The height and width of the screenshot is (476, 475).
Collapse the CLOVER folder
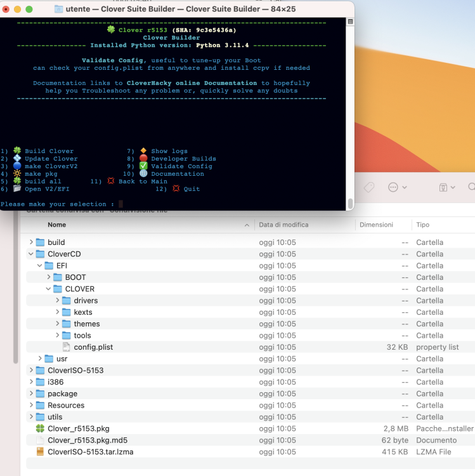49,289
